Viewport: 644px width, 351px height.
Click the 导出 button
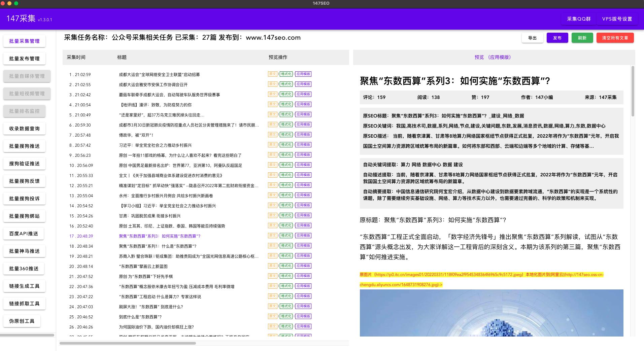(x=532, y=38)
